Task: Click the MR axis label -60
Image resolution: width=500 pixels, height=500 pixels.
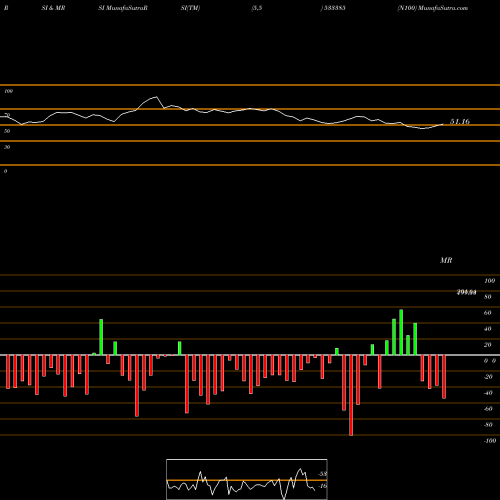Action: 488,409
